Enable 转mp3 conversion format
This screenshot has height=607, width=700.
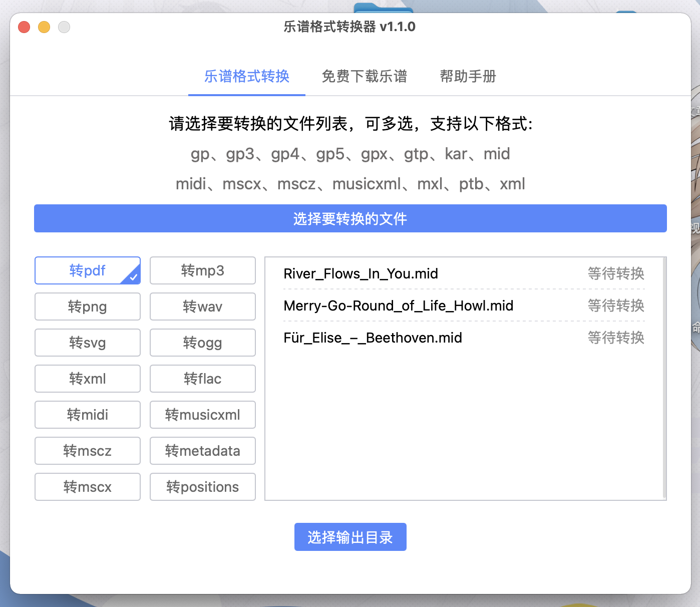tap(202, 270)
